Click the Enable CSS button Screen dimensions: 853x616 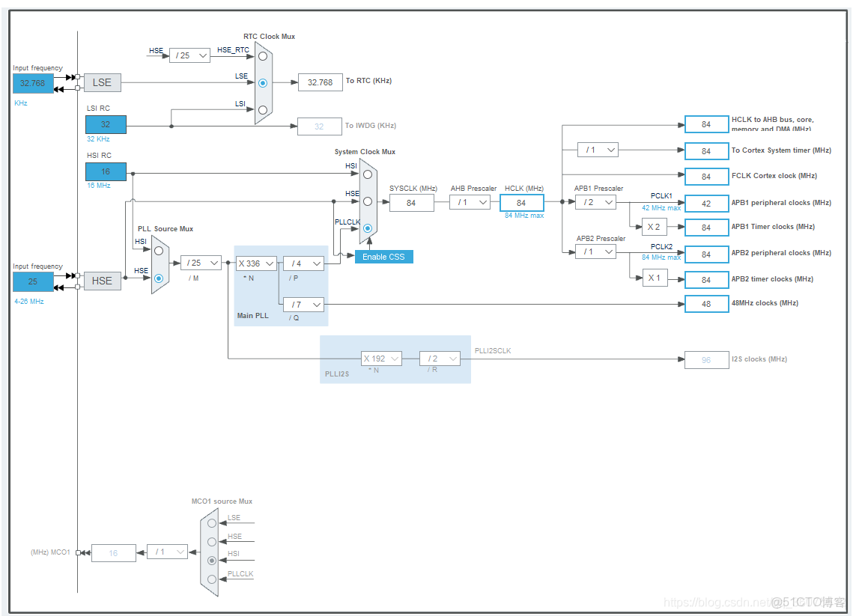tap(383, 256)
